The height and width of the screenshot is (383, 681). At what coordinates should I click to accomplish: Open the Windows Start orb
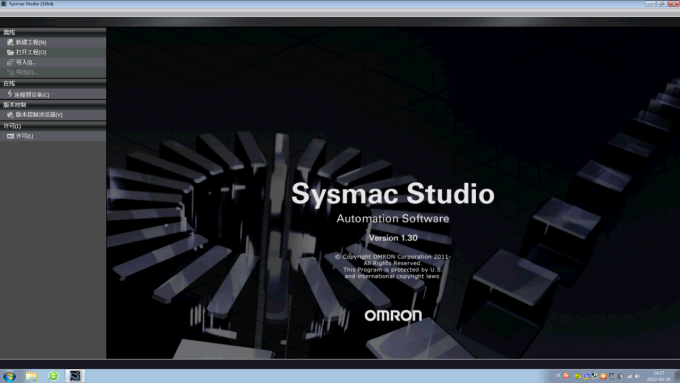tap(9, 376)
